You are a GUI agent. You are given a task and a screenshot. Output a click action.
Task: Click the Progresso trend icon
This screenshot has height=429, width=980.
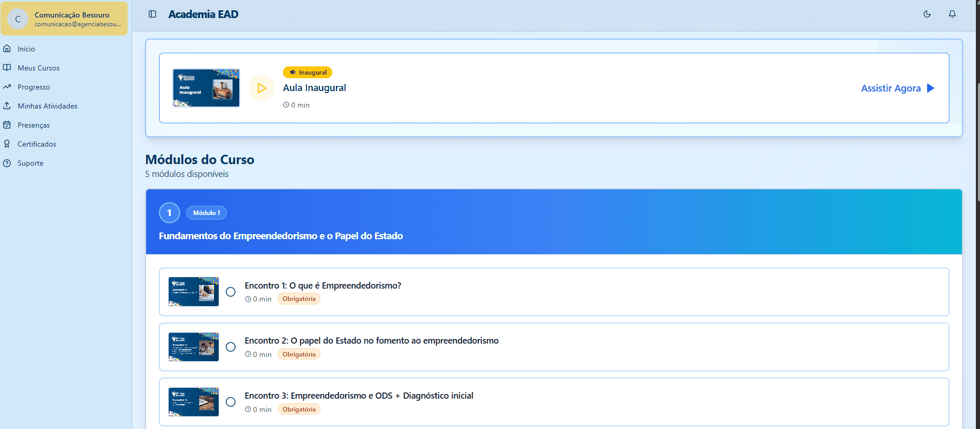[7, 87]
